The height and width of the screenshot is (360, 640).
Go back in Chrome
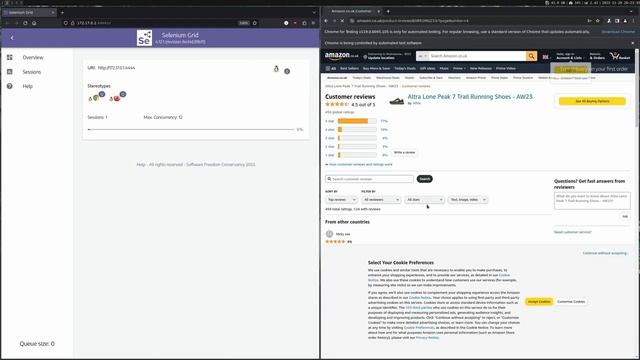click(326, 21)
